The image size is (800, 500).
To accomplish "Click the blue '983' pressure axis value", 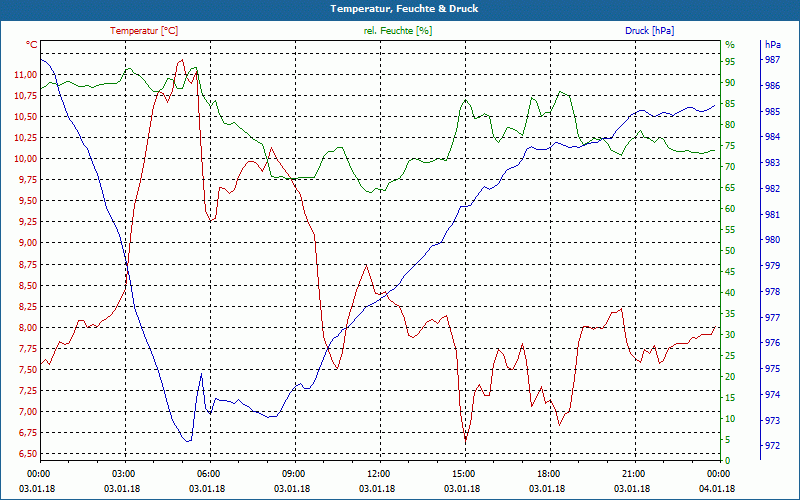I will (x=773, y=163).
